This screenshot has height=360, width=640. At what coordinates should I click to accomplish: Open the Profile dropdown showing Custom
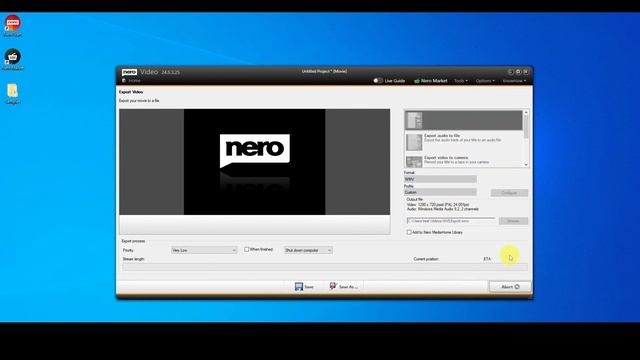click(440, 192)
